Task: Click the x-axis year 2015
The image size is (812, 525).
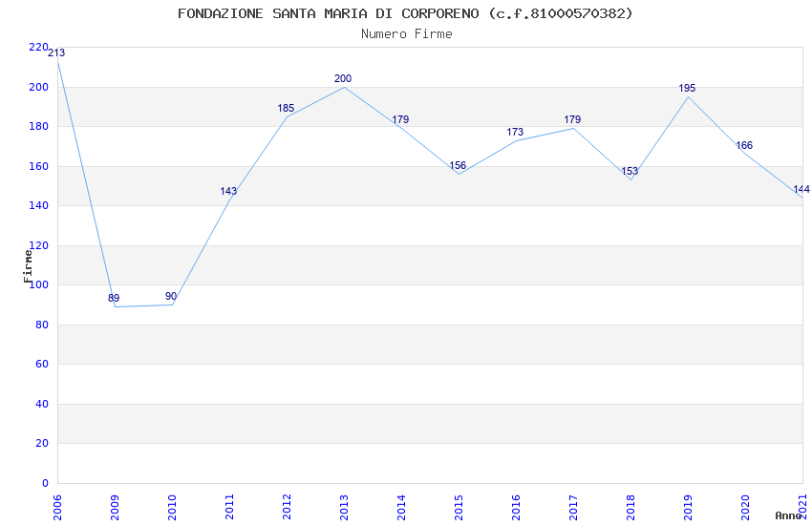Action: 459,507
